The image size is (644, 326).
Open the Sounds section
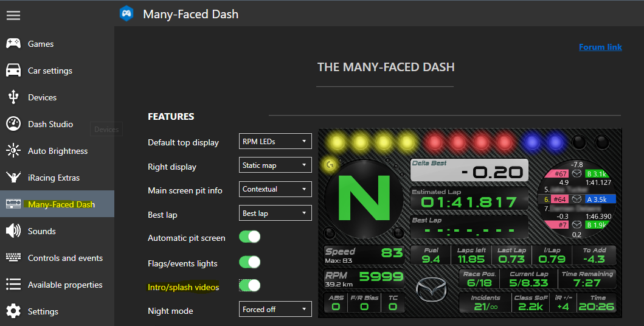click(x=57, y=231)
